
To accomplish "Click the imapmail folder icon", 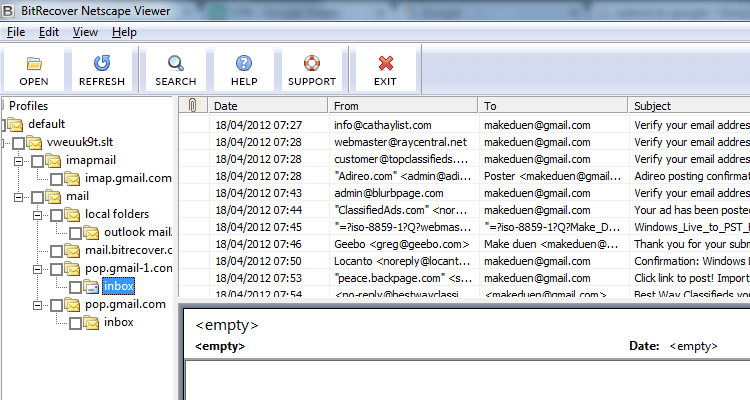I will pyautogui.click(x=53, y=160).
